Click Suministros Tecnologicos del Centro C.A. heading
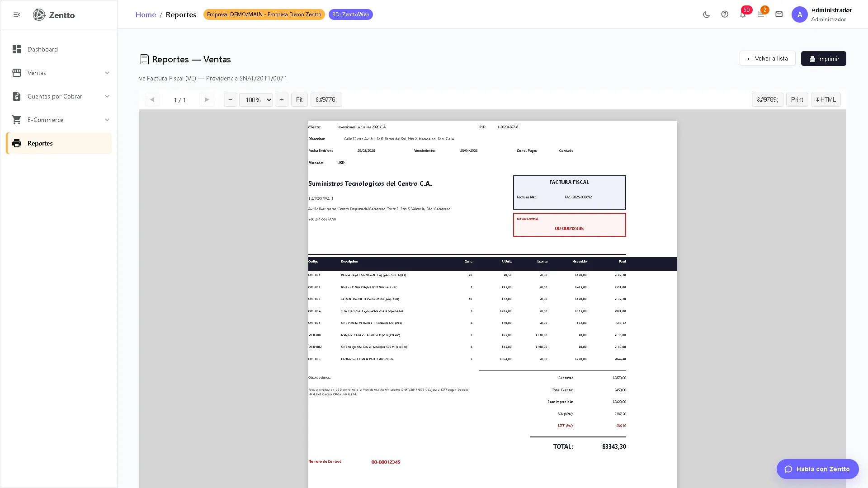The width and height of the screenshot is (868, 488). pos(370,183)
